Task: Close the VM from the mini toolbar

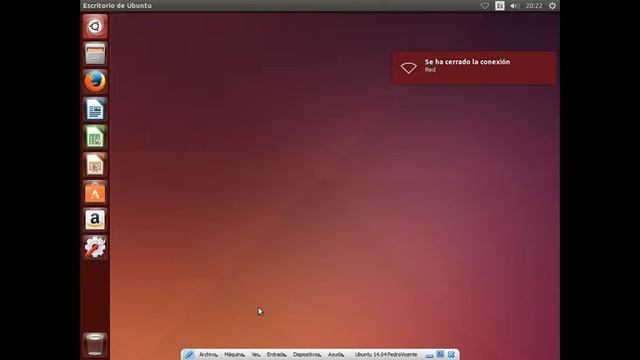Action: click(451, 354)
